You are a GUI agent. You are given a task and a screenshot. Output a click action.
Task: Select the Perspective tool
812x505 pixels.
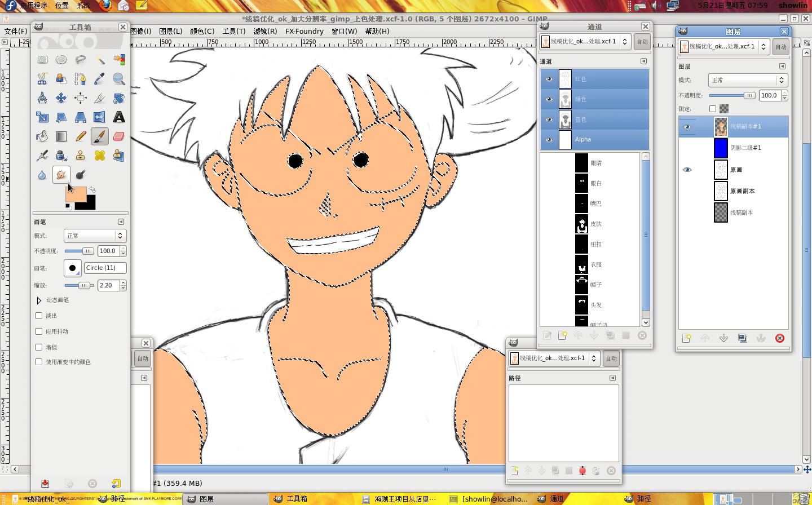(x=81, y=117)
